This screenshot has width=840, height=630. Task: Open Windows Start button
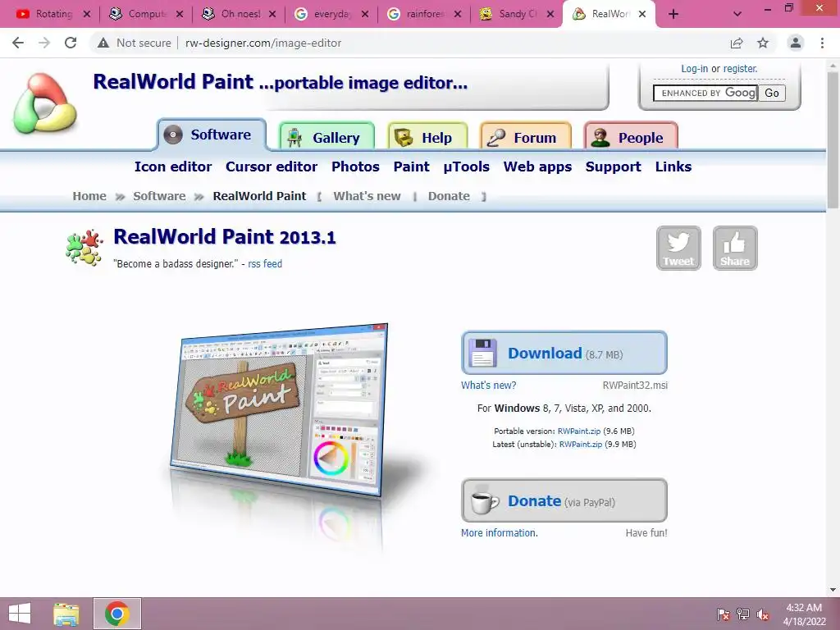tap(20, 614)
